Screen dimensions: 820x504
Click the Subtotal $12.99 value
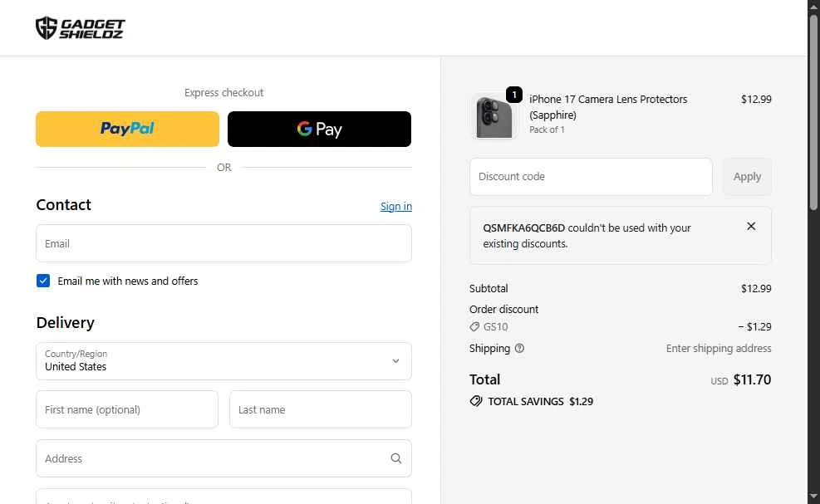[756, 289]
